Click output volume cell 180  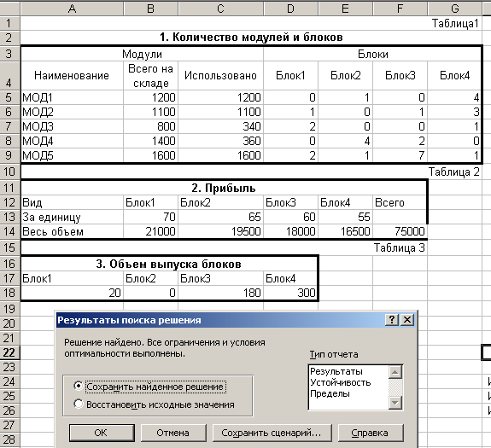tap(220, 293)
